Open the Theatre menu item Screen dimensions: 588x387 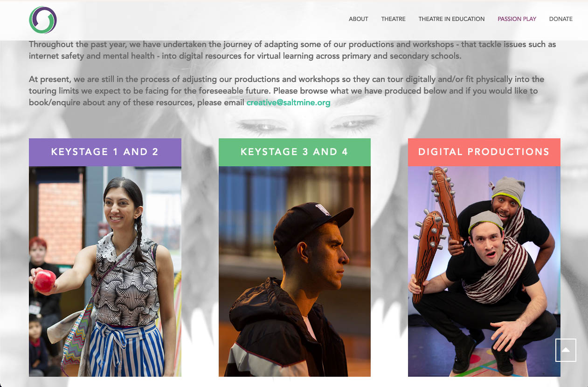393,19
